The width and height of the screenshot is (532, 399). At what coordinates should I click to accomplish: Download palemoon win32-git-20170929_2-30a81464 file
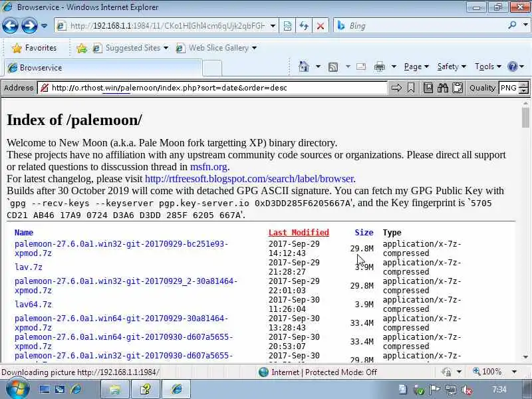pos(126,286)
